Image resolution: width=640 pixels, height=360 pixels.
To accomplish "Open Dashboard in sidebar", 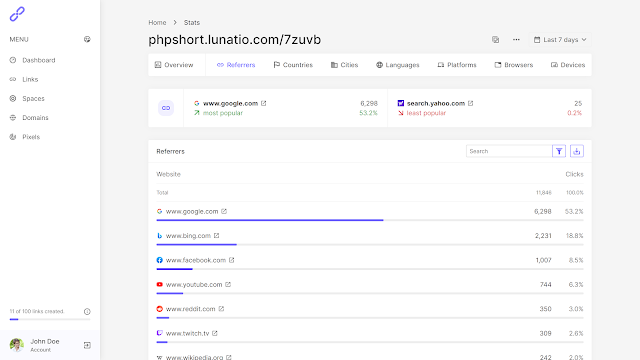I will pos(39,60).
